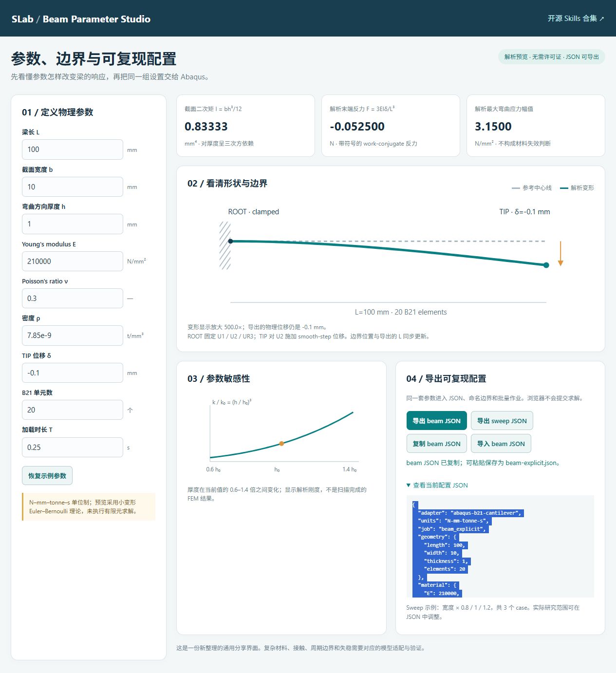
Task: Click the "units": "N-mm-tonne-s" JSON line
Action: (451, 521)
